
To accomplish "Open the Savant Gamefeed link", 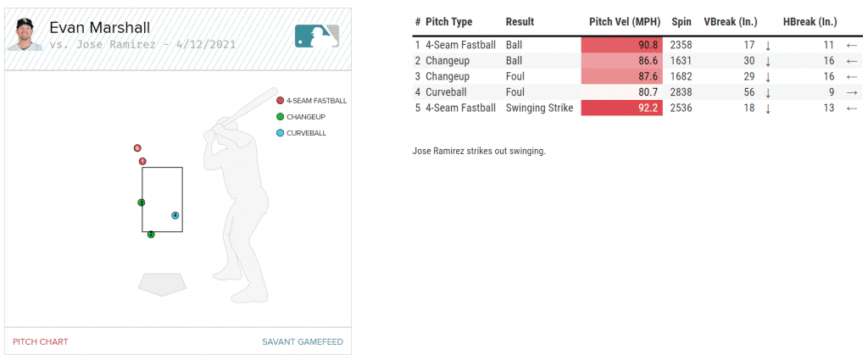I will coord(303,342).
